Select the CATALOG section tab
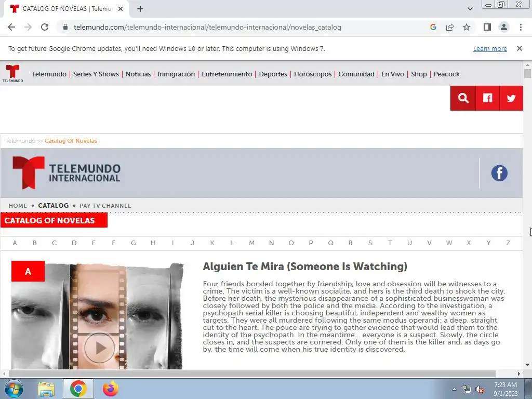Image resolution: width=532 pixels, height=399 pixels. (x=54, y=206)
